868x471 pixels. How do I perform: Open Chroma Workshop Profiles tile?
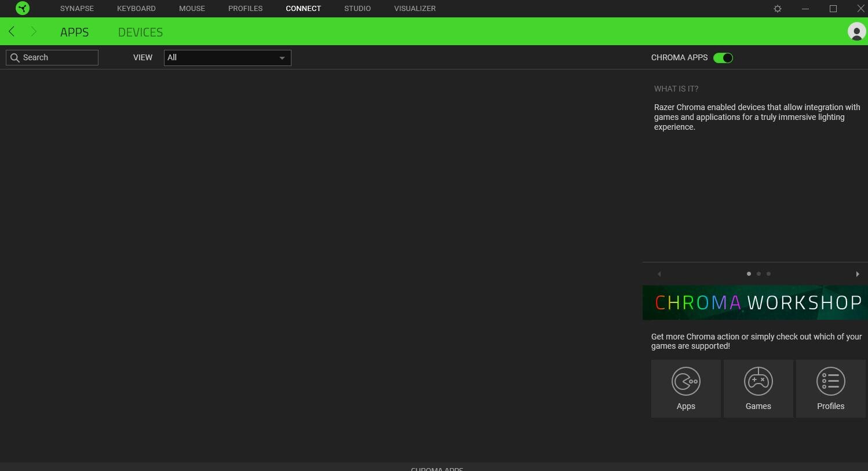[x=831, y=389]
